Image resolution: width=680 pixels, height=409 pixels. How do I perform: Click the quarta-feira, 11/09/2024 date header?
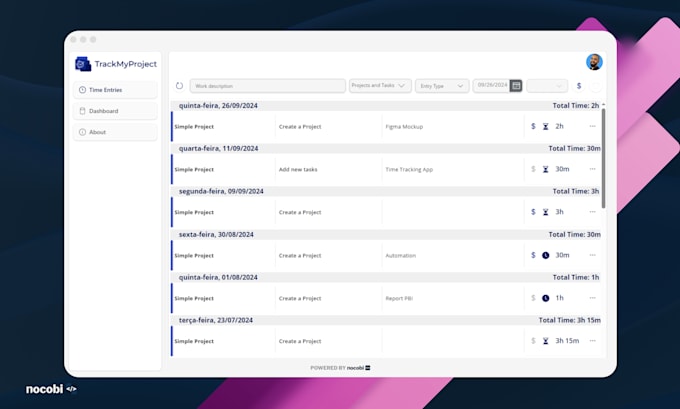219,148
